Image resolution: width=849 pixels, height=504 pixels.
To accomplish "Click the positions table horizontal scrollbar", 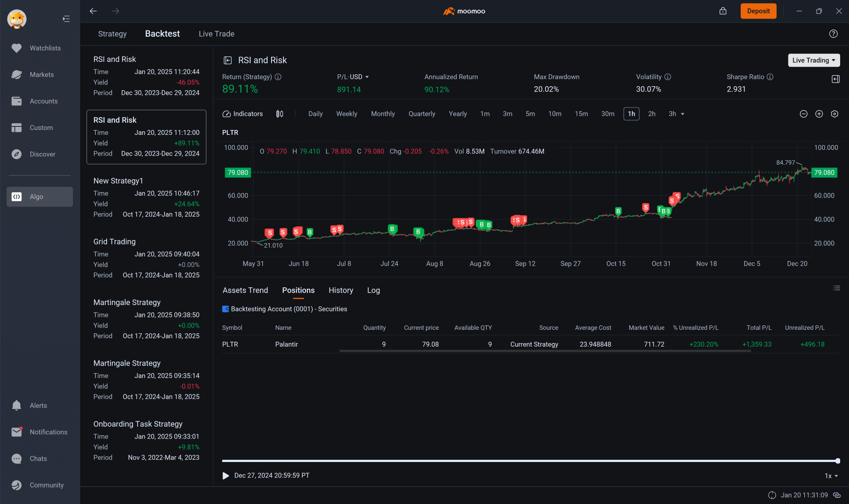I will tap(545, 351).
